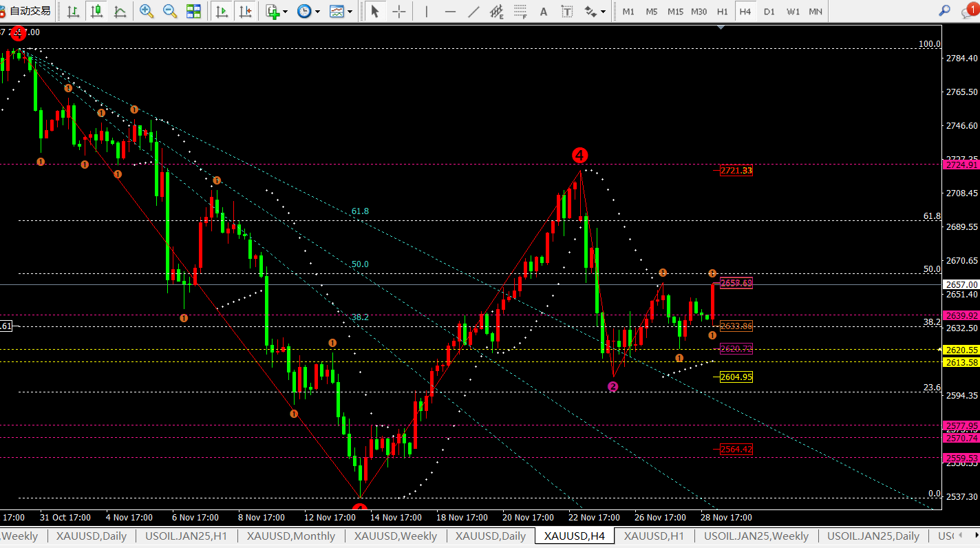Click the 2559.53 price-axis level tag
980x548 pixels.
[x=961, y=458]
